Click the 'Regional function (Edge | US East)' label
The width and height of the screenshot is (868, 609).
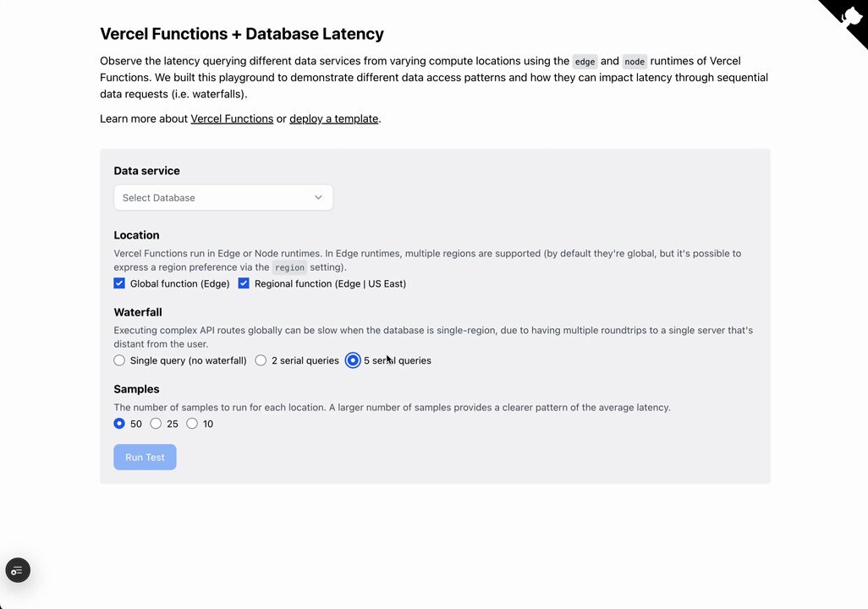(x=331, y=283)
